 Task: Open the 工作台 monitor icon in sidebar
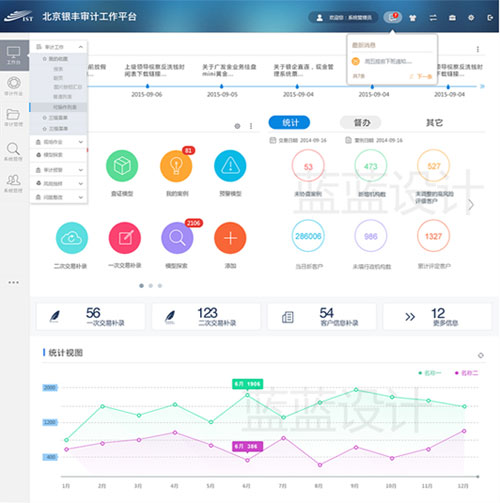pyautogui.click(x=14, y=54)
